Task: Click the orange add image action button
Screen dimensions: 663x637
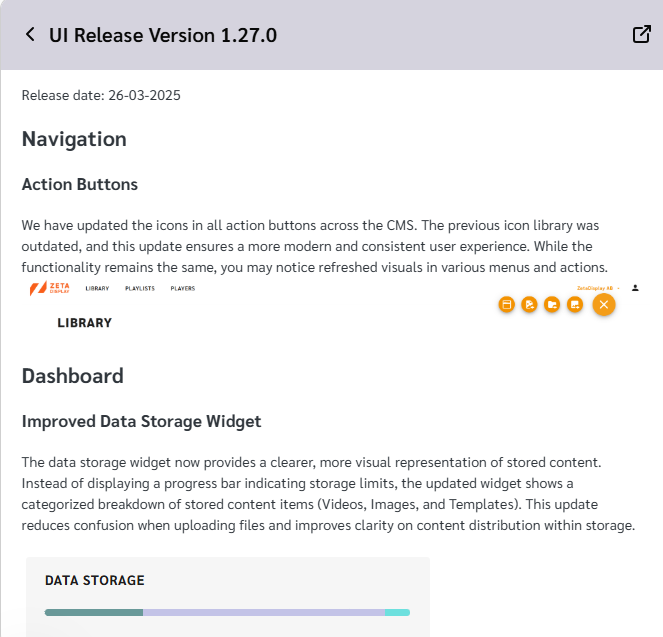Action: (x=575, y=304)
